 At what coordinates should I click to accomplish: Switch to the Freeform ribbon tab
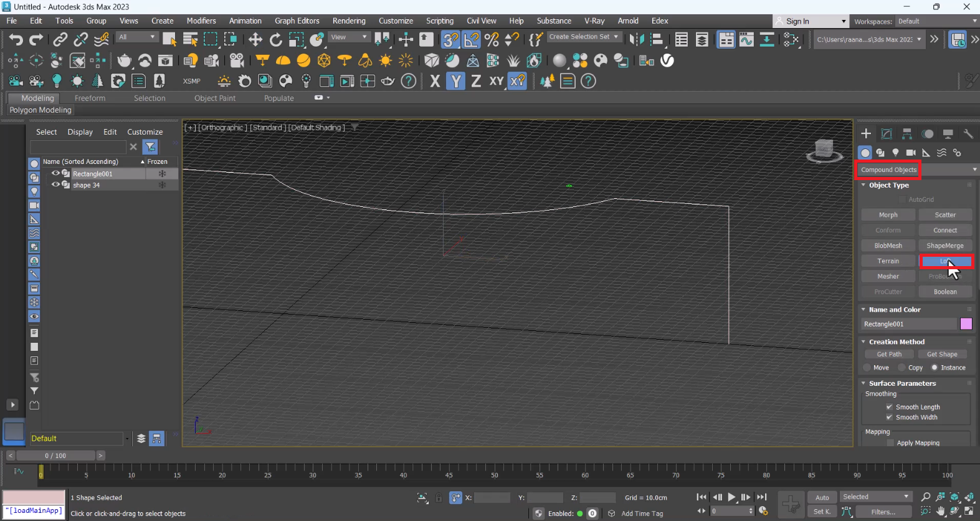90,98
